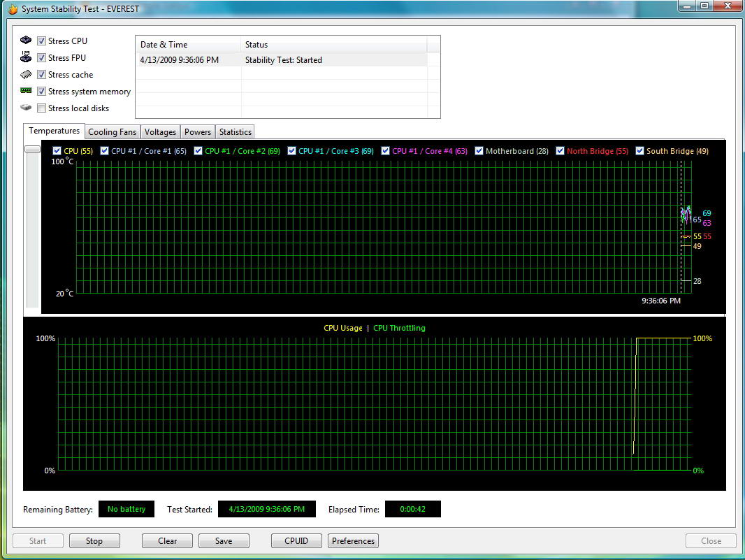Click the grayed-out Close button at bottom right
This screenshot has width=745, height=560.
point(711,541)
